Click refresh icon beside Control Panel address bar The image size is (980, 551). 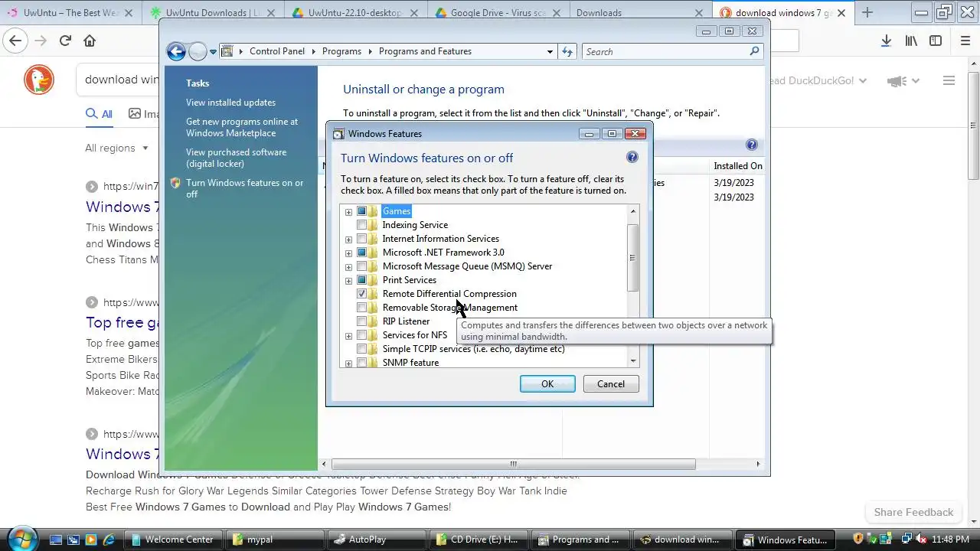pyautogui.click(x=567, y=51)
